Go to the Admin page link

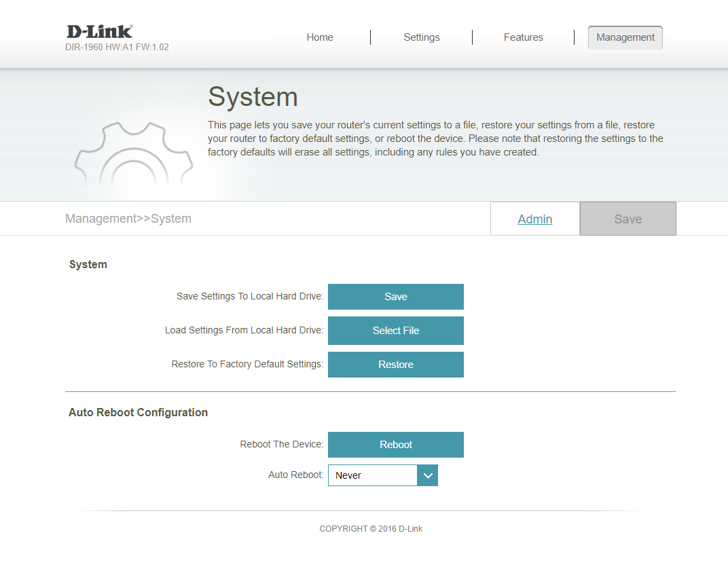click(x=535, y=219)
